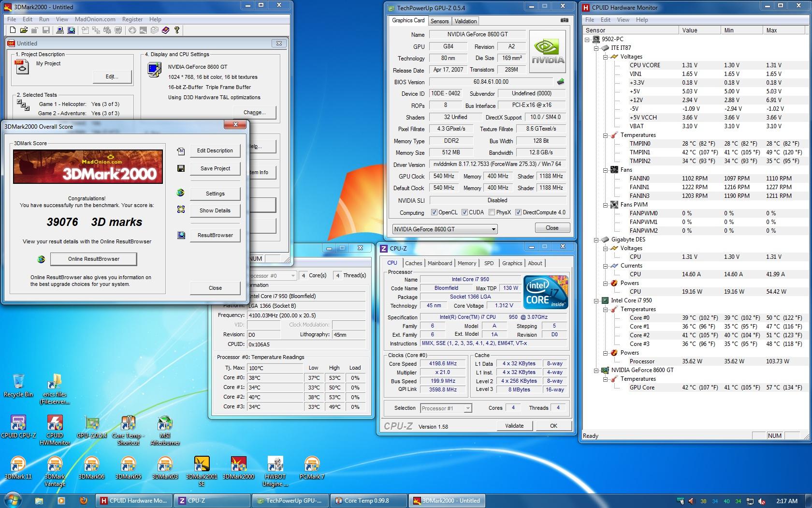This screenshot has width=812, height=508.
Task: Select the 3DMark2001 SE desktop shortcut
Action: pos(202,472)
